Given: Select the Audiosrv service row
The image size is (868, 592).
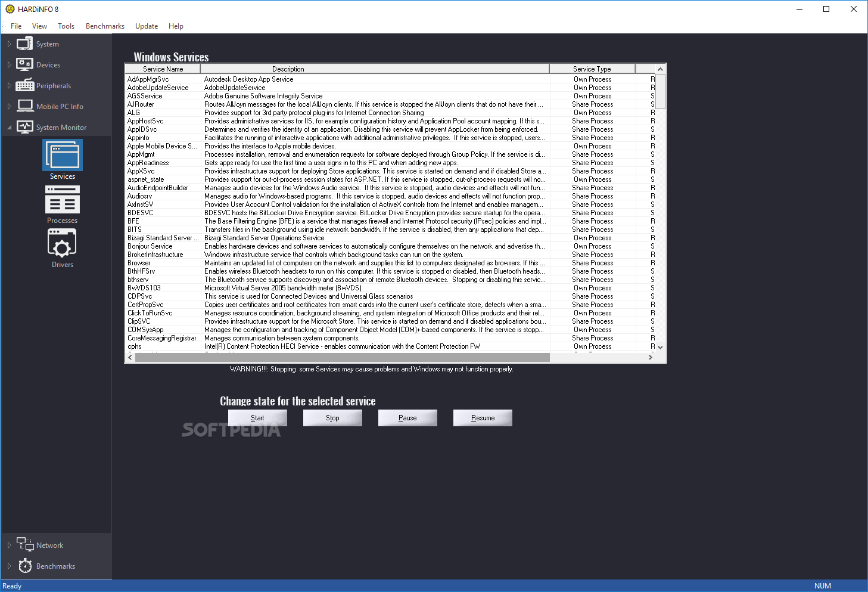Looking at the screenshot, I should coord(390,196).
